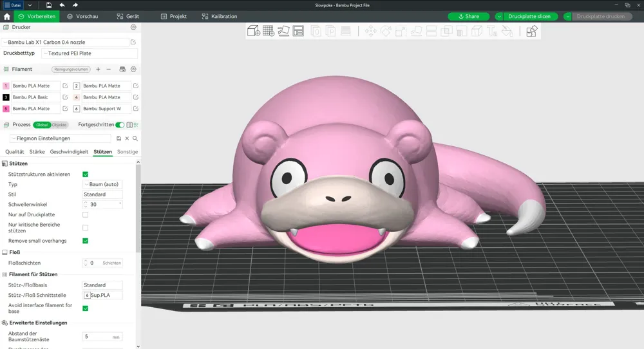This screenshot has width=644, height=349.
Task: Open the Datei menu
Action: tap(13, 5)
